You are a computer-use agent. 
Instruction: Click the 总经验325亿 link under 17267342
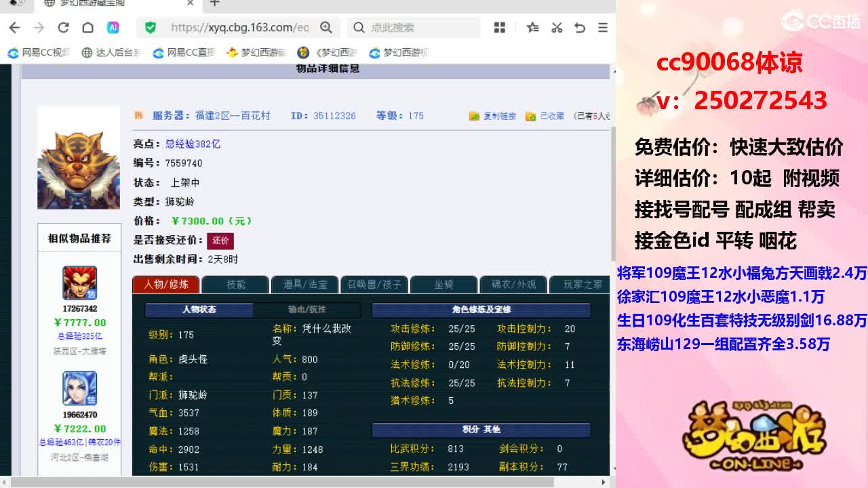coord(80,336)
